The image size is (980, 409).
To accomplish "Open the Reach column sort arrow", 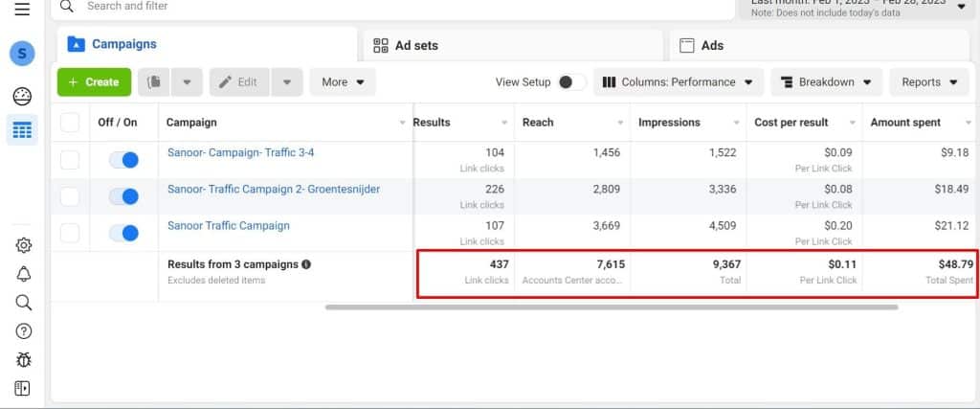I will click(620, 123).
